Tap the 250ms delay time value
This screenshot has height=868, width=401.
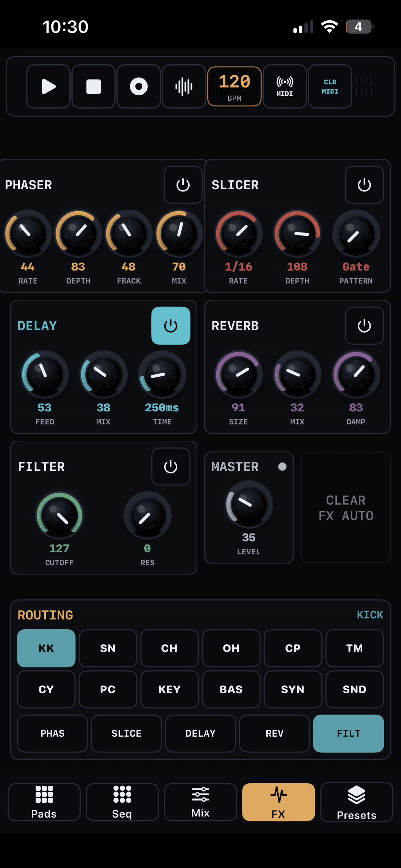162,408
